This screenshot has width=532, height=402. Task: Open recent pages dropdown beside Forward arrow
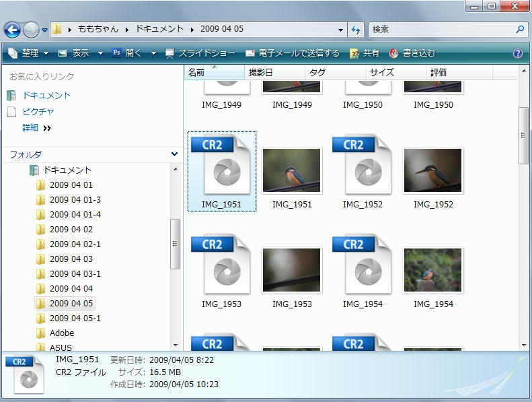pyautogui.click(x=44, y=30)
